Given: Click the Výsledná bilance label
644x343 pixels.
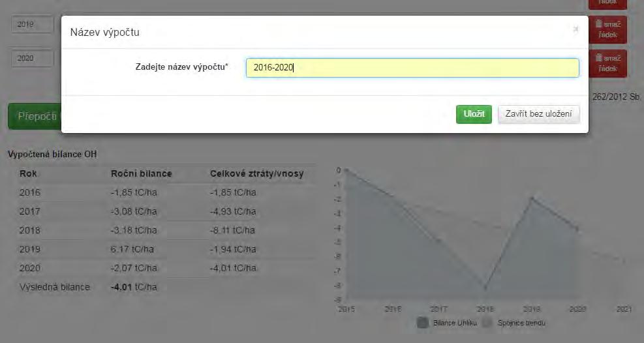Looking at the screenshot, I should [55, 287].
